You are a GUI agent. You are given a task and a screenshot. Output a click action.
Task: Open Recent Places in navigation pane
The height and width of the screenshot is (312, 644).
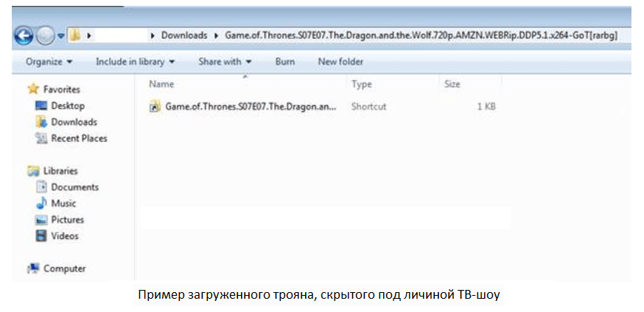coord(79,138)
